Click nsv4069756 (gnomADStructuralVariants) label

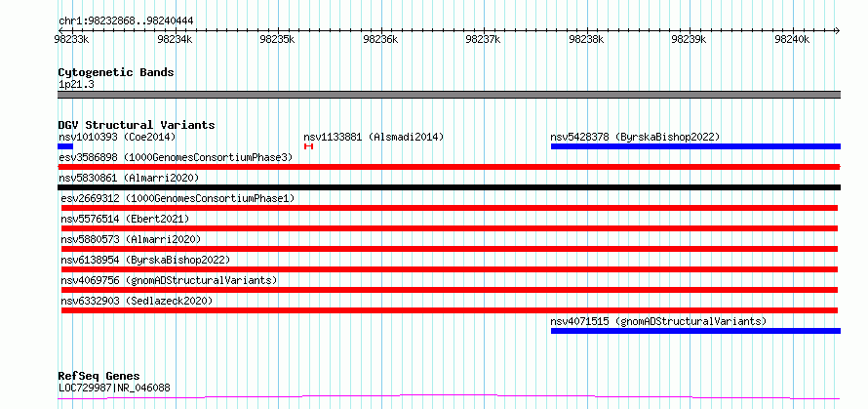point(169,280)
